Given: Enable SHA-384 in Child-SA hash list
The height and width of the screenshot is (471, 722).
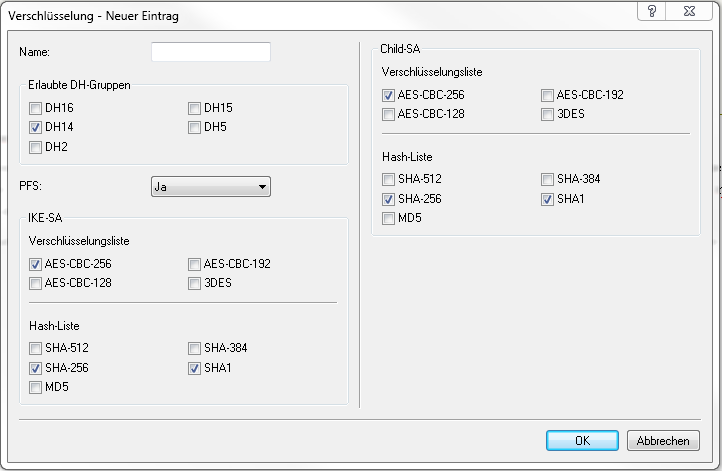Looking at the screenshot, I should (x=547, y=179).
